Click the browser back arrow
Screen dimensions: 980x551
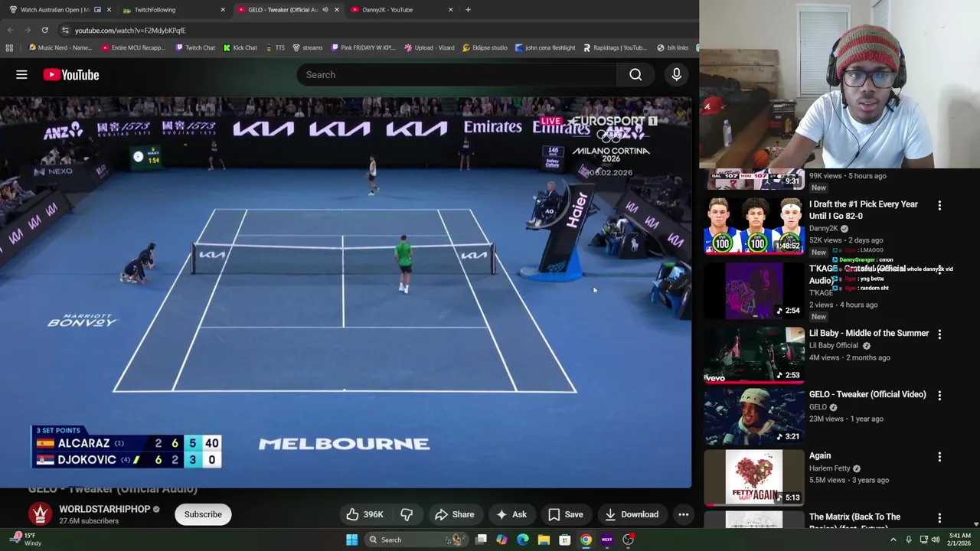pos(11,30)
